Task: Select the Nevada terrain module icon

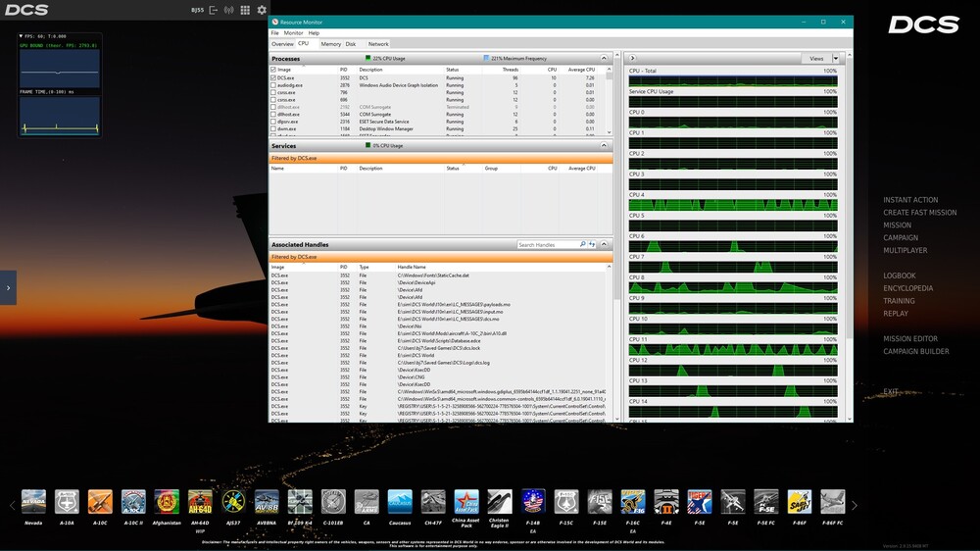Action: pyautogui.click(x=33, y=502)
